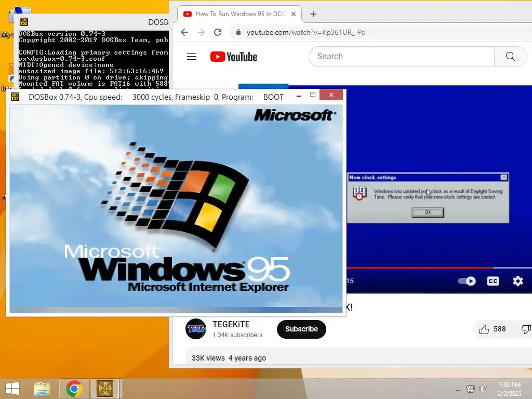Open the video settings gear
This screenshot has height=399, width=532.
pyautogui.click(x=518, y=281)
